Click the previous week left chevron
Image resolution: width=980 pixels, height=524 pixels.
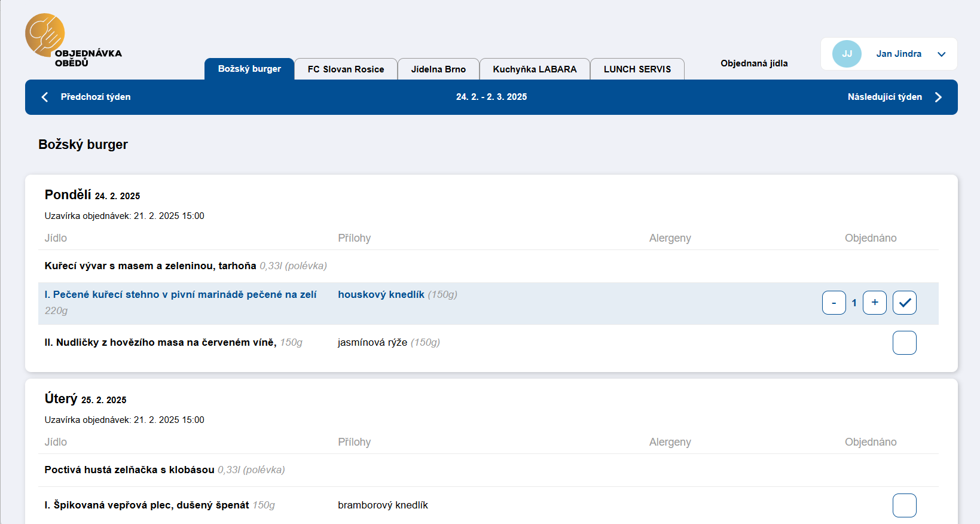pos(45,97)
